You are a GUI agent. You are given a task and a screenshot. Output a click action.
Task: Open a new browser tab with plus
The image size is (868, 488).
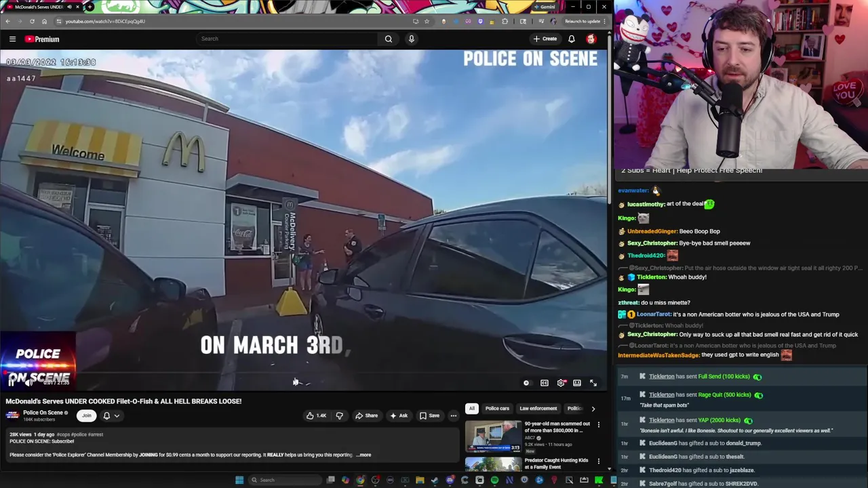point(90,7)
